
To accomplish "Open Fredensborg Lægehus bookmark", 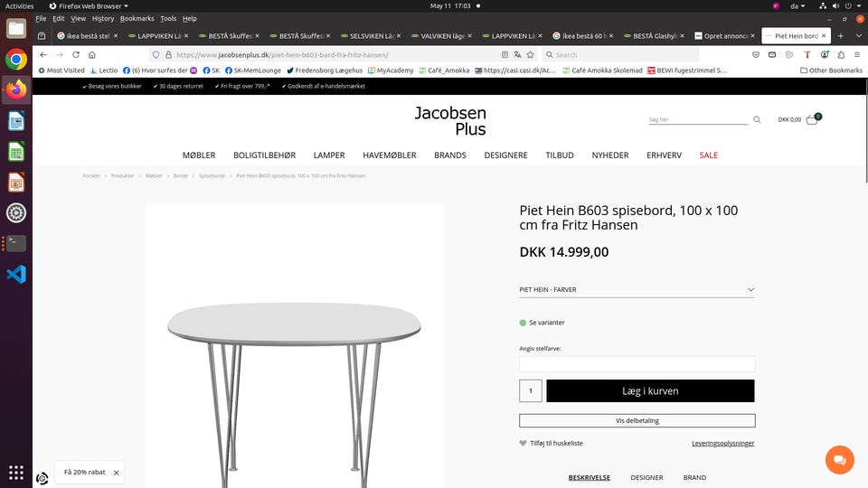I will (x=325, y=70).
